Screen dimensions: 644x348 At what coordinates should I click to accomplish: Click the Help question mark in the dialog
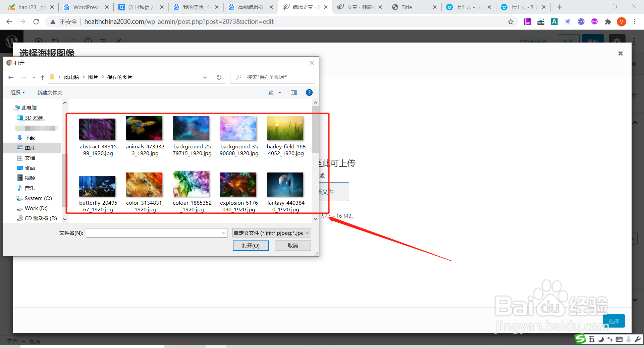pyautogui.click(x=309, y=92)
